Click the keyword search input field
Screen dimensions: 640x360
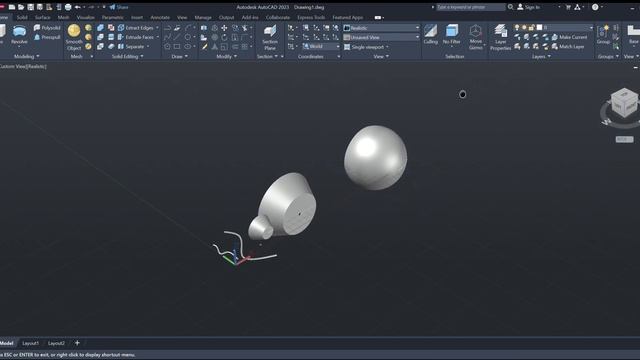click(470, 7)
